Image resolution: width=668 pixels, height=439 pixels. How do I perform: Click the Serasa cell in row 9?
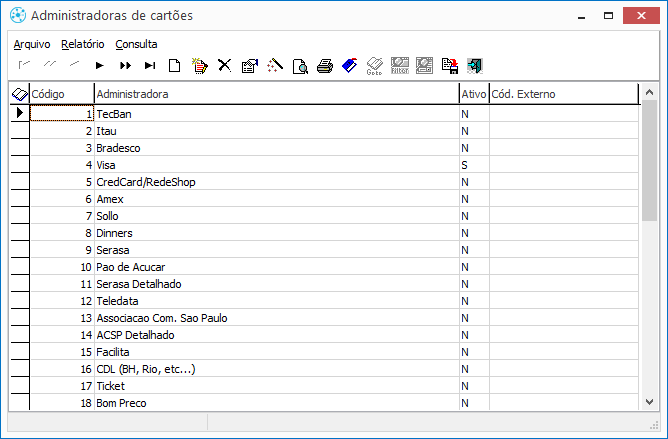pyautogui.click(x=276, y=250)
